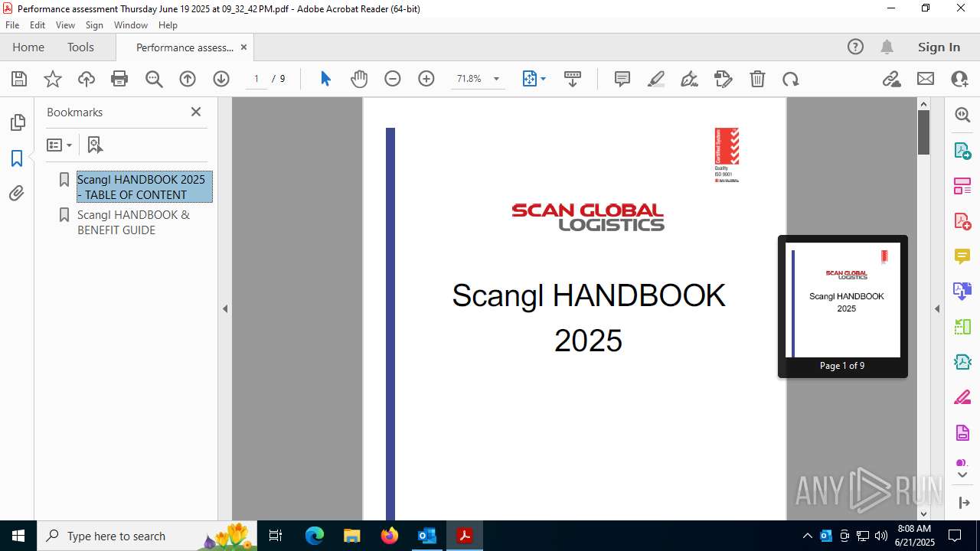
Task: Rotate the page with the rotate icon
Action: point(791,79)
